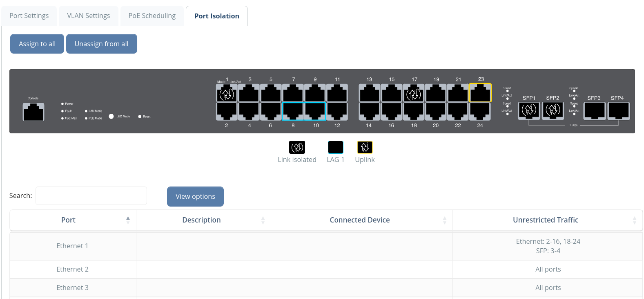Open the VLAN Settings tab
The image size is (644, 299).
tap(89, 16)
